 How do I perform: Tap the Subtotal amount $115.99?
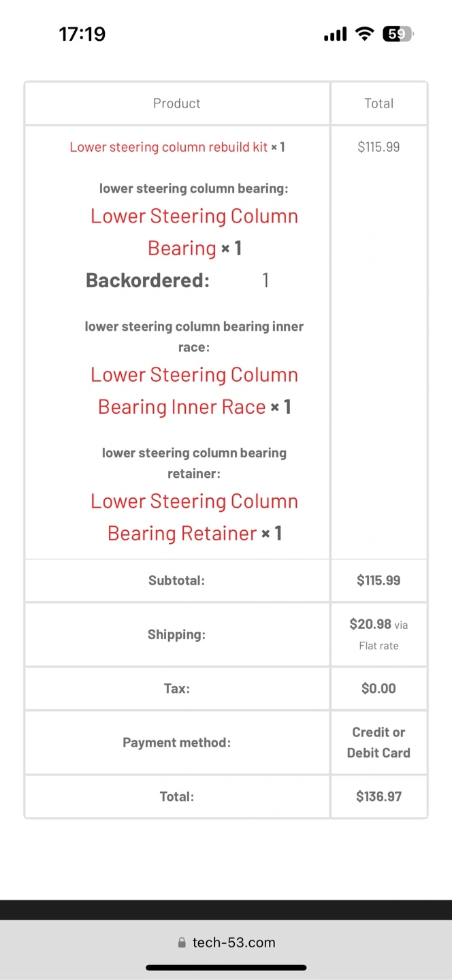[378, 581]
